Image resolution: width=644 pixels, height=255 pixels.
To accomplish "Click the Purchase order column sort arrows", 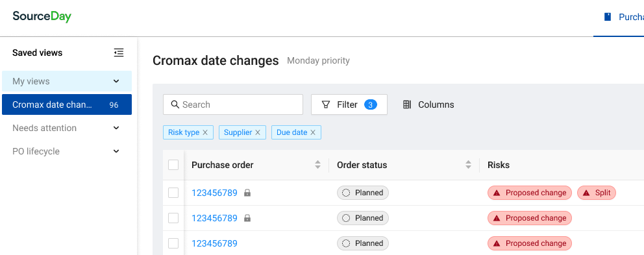I will [x=317, y=165].
